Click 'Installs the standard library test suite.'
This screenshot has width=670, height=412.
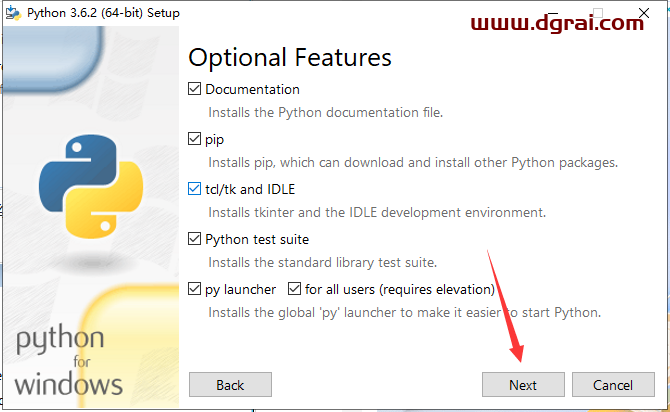click(x=323, y=262)
